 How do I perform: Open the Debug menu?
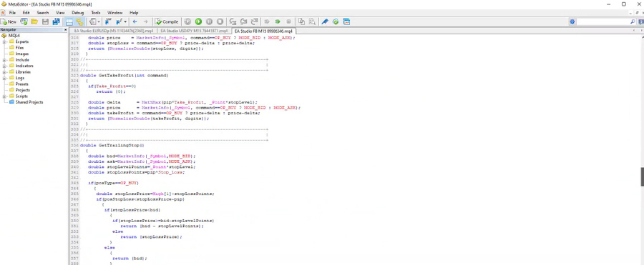pyautogui.click(x=77, y=13)
